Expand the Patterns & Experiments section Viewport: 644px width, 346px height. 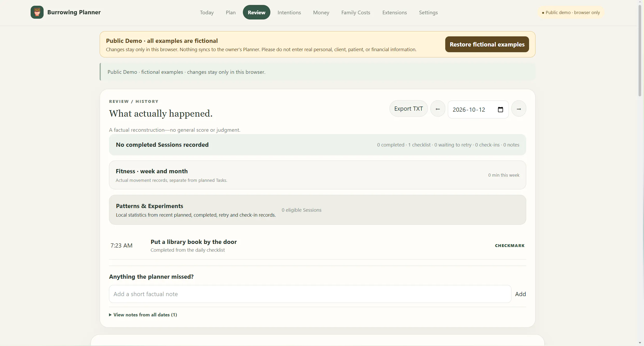point(317,210)
